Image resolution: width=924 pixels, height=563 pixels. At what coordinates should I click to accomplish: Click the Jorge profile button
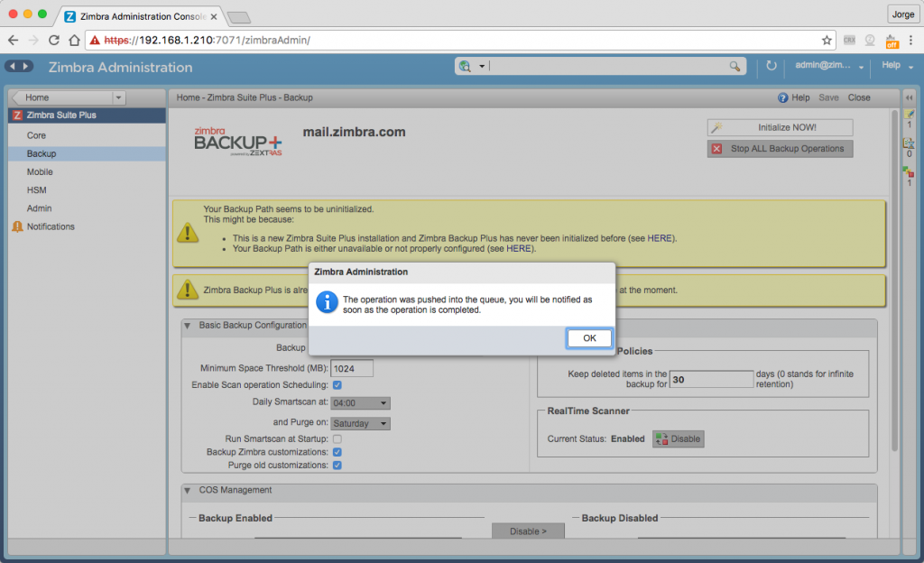pyautogui.click(x=902, y=14)
